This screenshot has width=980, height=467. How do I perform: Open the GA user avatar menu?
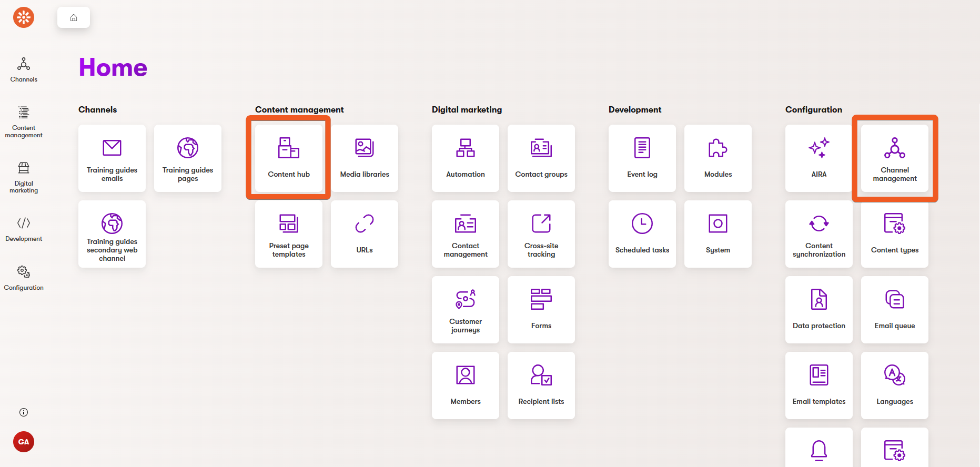pos(24,442)
